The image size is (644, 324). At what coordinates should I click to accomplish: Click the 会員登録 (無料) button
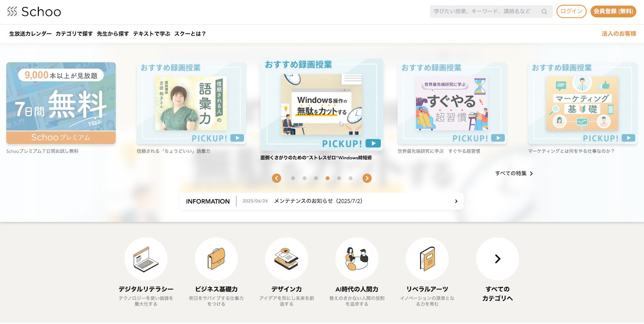pos(613,11)
